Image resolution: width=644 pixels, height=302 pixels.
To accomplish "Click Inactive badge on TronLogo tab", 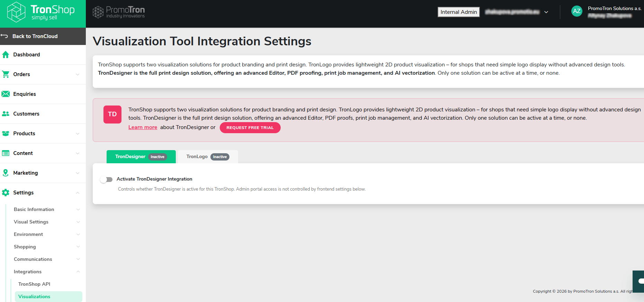I will pyautogui.click(x=220, y=157).
